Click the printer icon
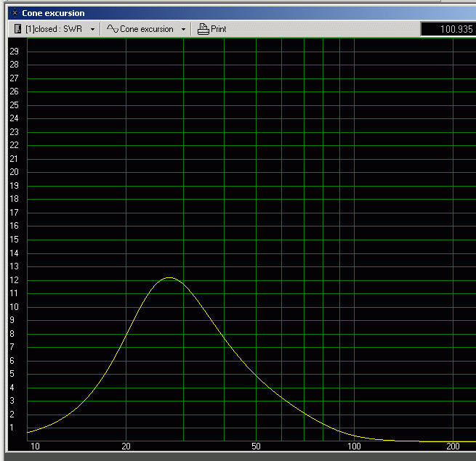 tap(203, 29)
